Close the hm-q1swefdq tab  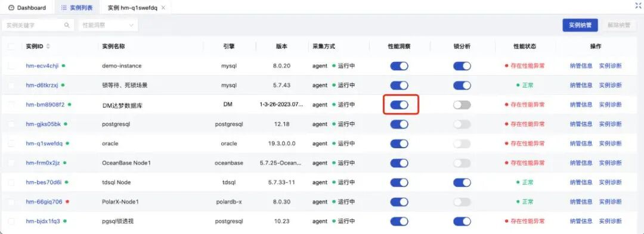[x=163, y=8]
